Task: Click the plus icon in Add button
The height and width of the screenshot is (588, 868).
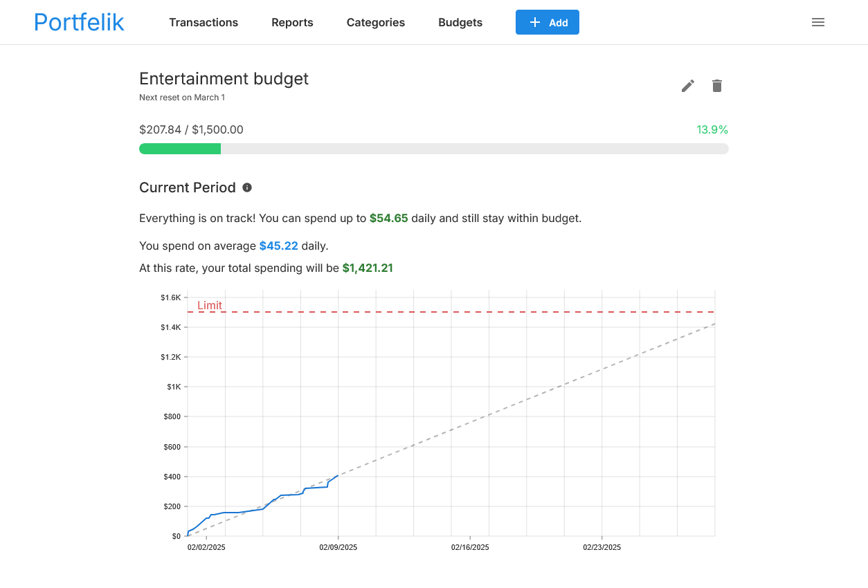Action: 534,22
